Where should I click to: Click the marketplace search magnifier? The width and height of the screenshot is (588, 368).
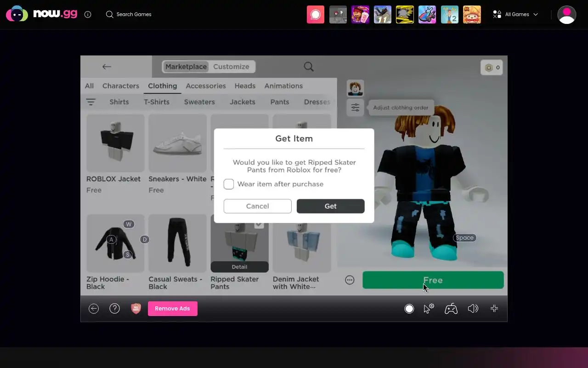[x=309, y=67]
